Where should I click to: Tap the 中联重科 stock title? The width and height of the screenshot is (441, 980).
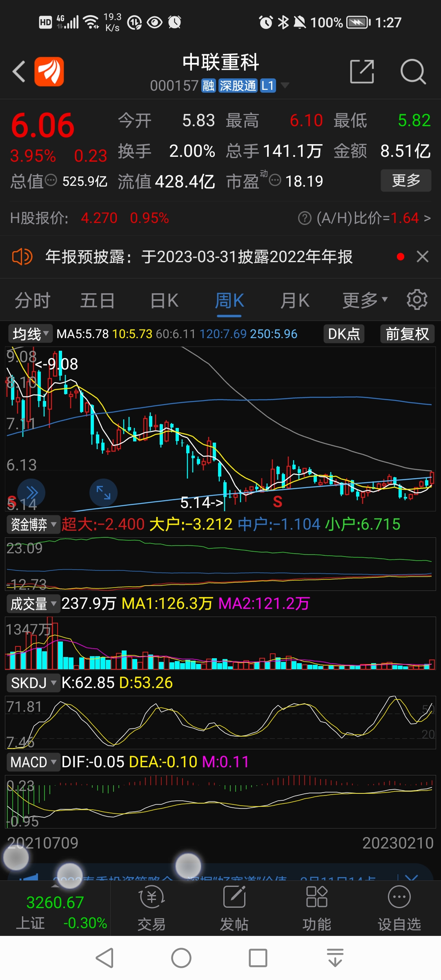pyautogui.click(x=220, y=62)
